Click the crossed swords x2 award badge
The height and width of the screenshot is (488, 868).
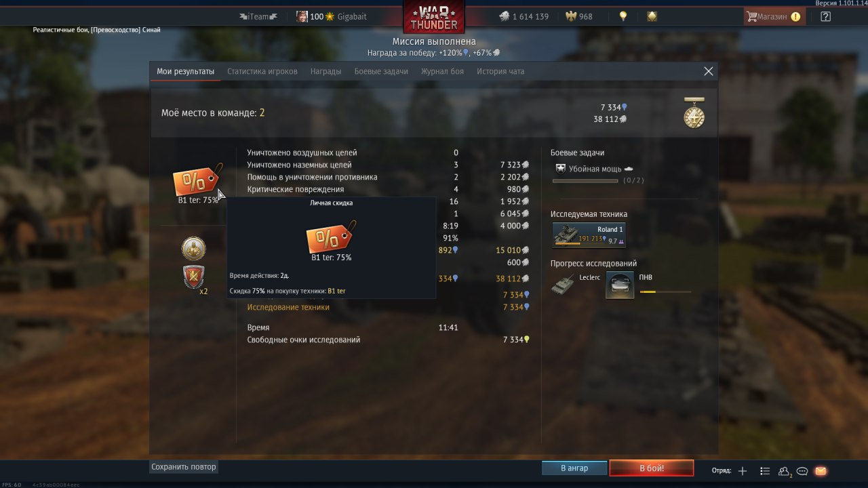tap(194, 277)
